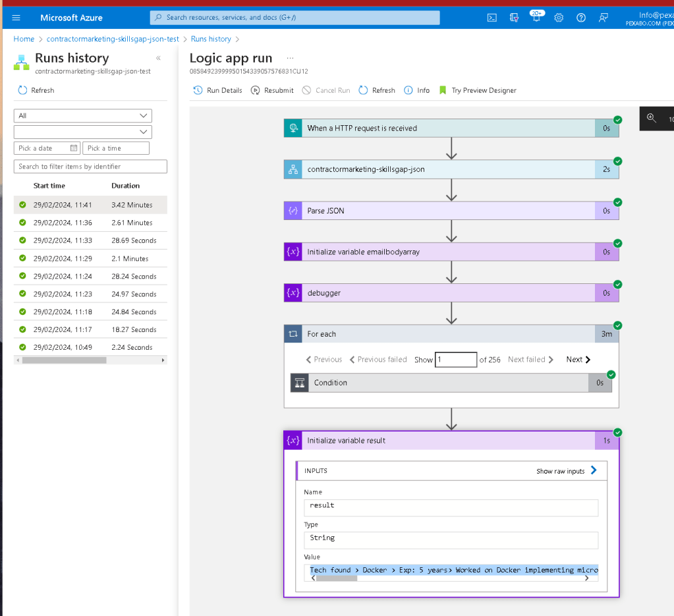674x616 pixels.
Task: Click the HTTP request trigger icon
Action: click(293, 128)
